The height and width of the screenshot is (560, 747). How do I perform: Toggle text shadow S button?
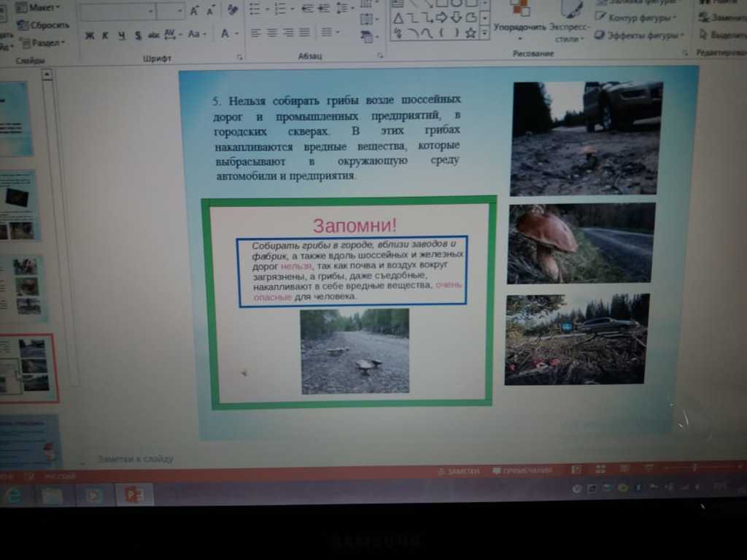[x=138, y=35]
